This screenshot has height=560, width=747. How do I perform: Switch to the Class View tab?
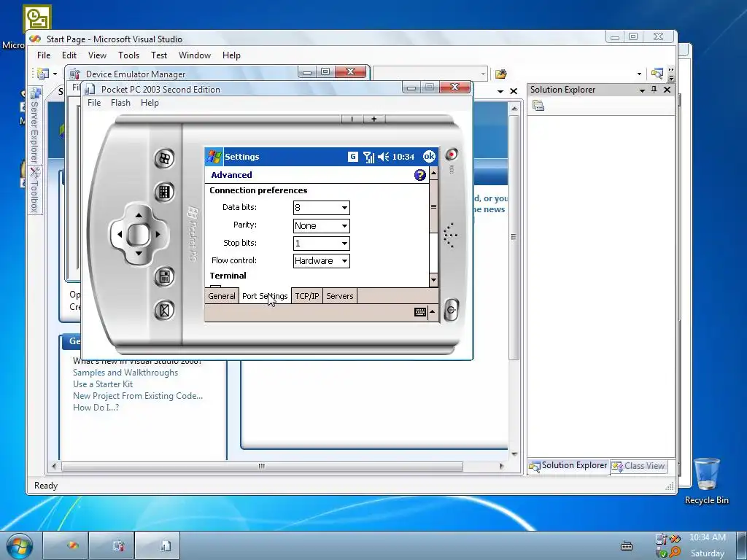[x=638, y=466]
